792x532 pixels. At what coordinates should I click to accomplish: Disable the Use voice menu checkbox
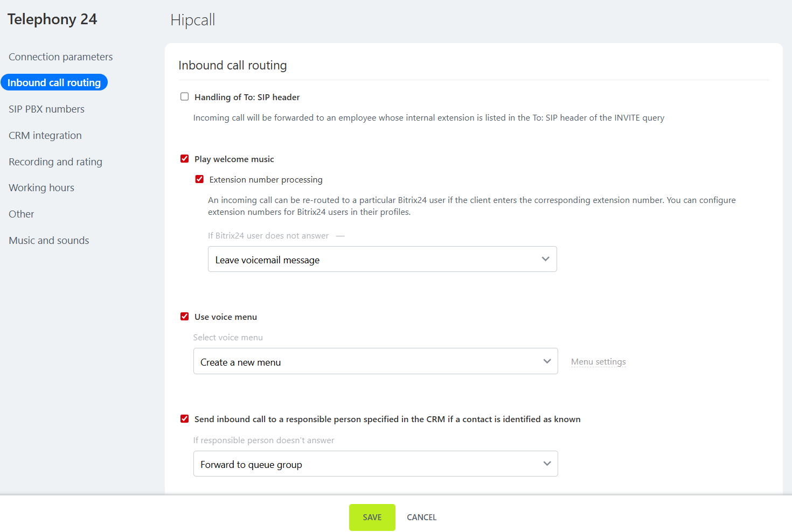tap(184, 317)
